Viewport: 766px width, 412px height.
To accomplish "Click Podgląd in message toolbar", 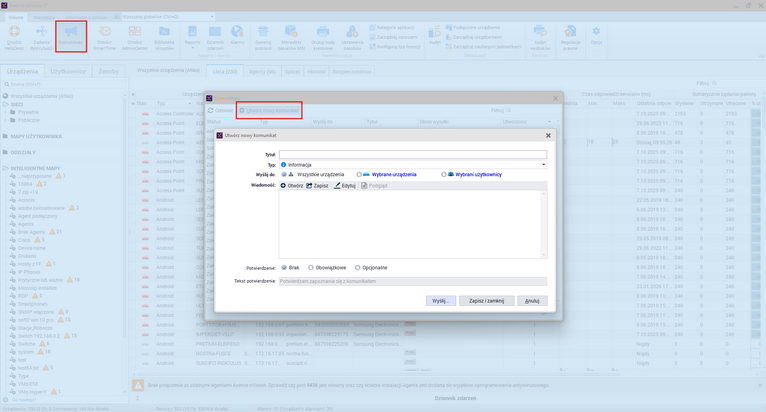I will pos(374,186).
